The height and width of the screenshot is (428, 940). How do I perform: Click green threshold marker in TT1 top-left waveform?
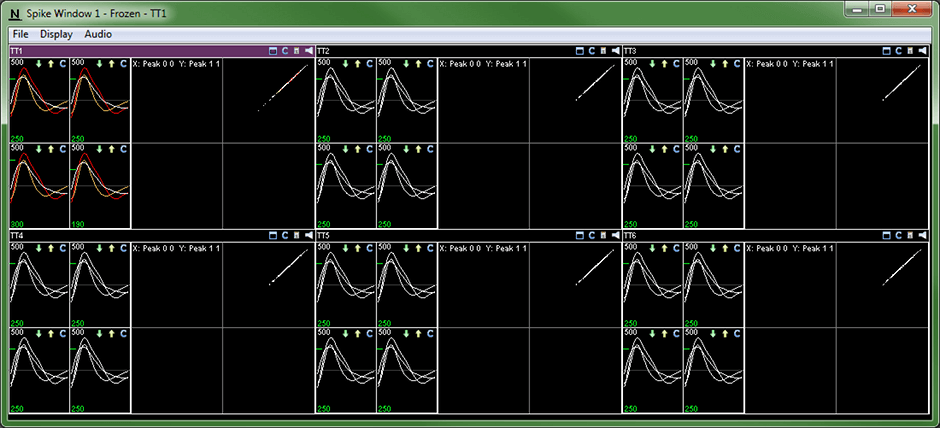tap(13, 77)
